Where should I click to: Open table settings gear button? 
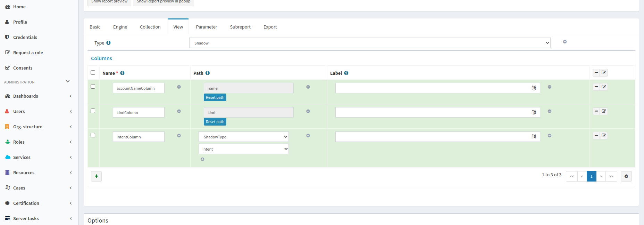pos(626,176)
